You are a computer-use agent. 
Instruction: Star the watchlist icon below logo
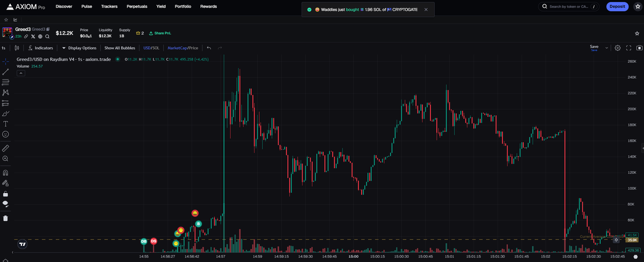coord(6,19)
